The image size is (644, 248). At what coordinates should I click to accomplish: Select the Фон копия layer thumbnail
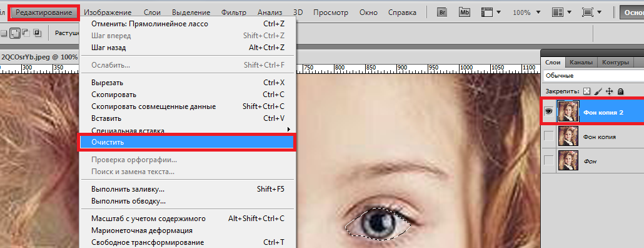coord(568,137)
